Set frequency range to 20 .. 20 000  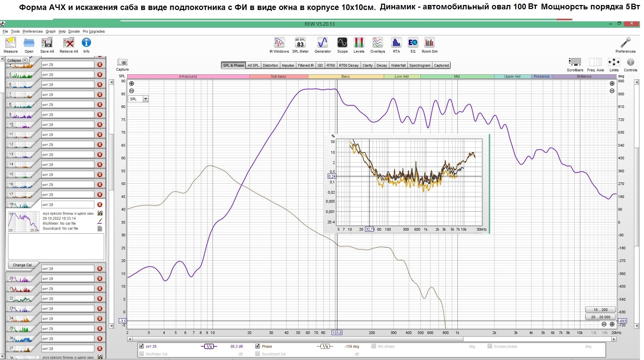(x=600, y=317)
